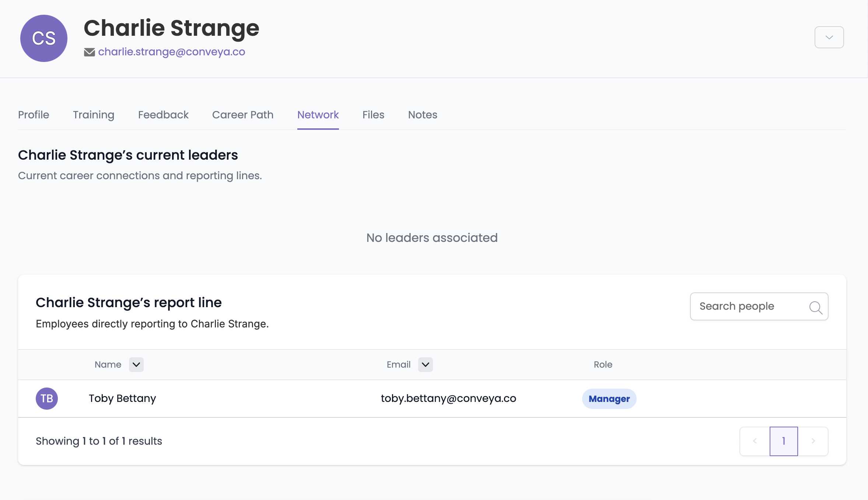Go to next results page

click(x=813, y=441)
